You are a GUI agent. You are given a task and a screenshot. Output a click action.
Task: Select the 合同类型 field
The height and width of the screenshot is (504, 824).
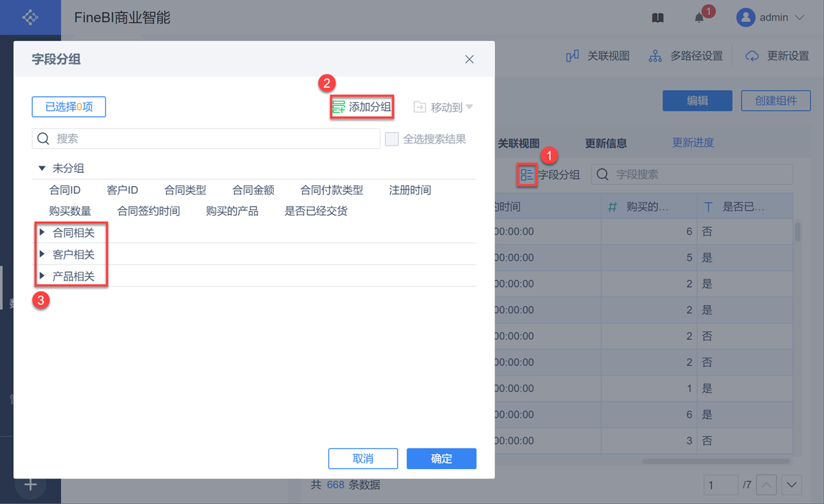185,190
